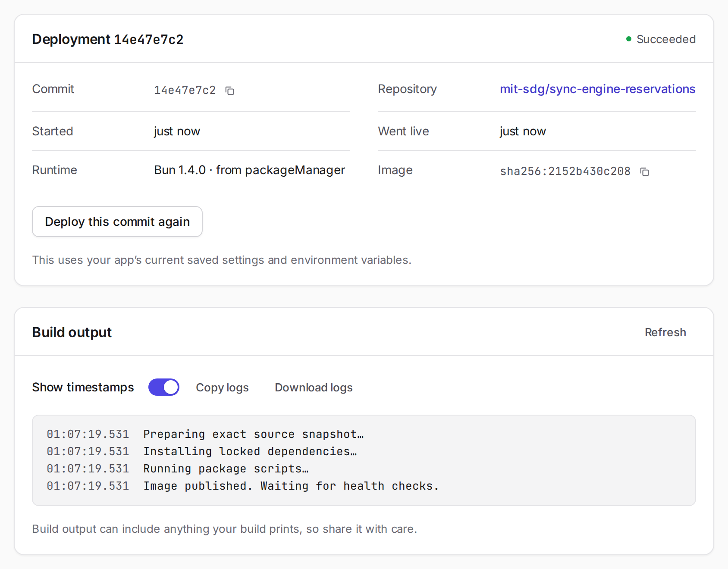This screenshot has height=569, width=728.
Task: Copy logs to clipboard
Action: [x=222, y=388]
